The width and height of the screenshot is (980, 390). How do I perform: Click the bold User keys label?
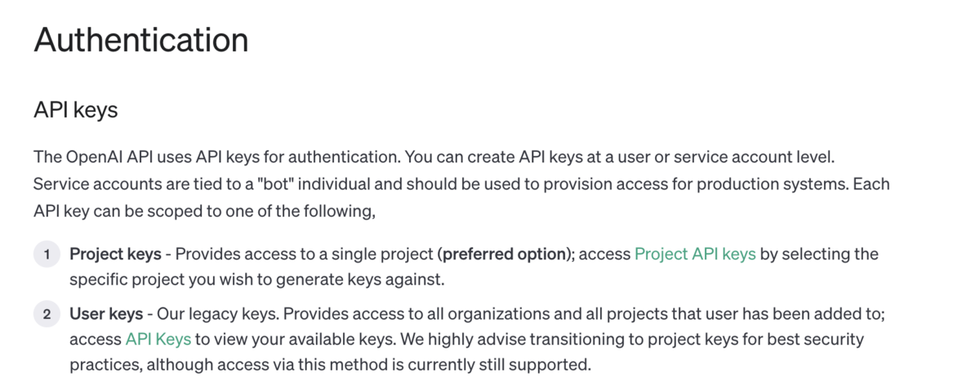coord(106,314)
